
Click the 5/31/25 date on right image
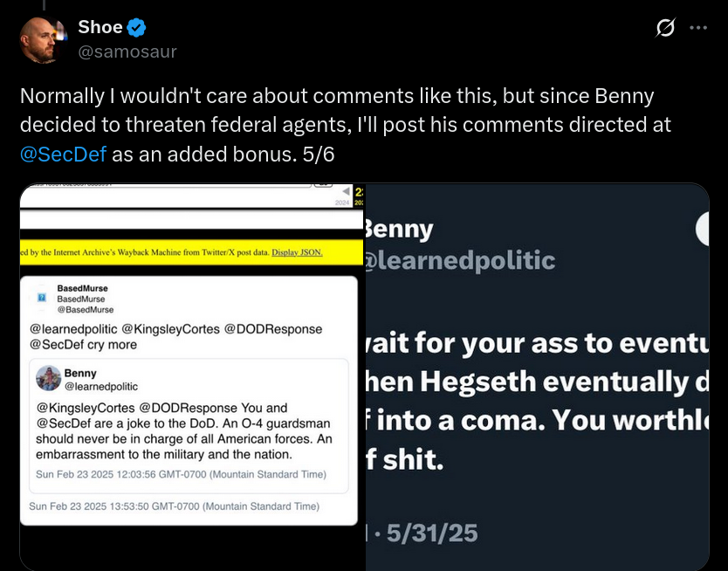[x=432, y=533]
